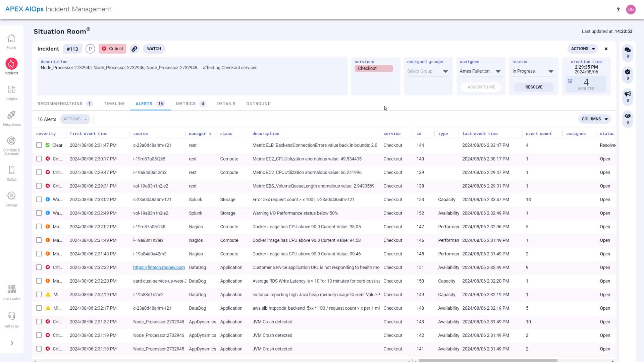644x362 pixels.
Task: Switch to the TIMELINE tab
Action: pyautogui.click(x=114, y=104)
